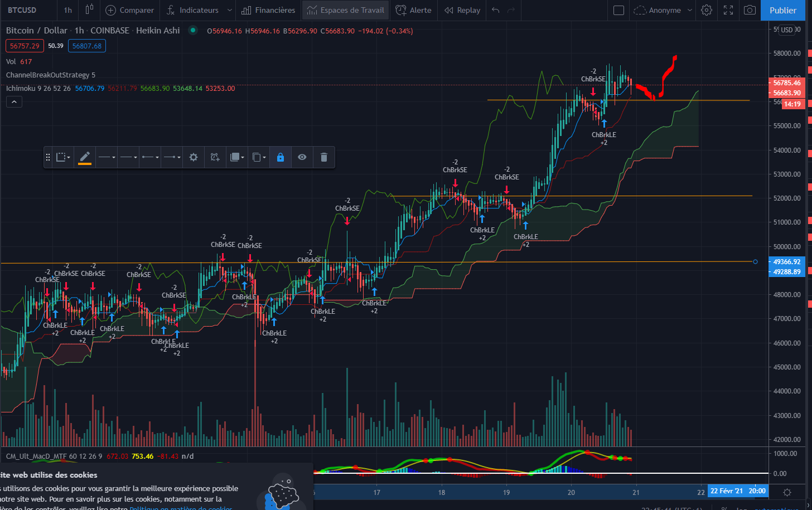812x510 pixels.
Task: Collapse the indicator legend with chevron
Action: 14,101
